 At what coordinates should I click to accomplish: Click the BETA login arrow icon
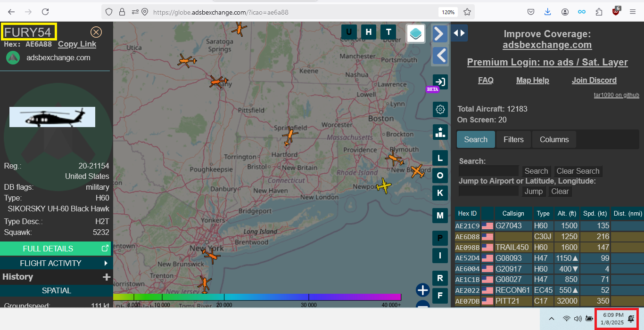tap(440, 82)
